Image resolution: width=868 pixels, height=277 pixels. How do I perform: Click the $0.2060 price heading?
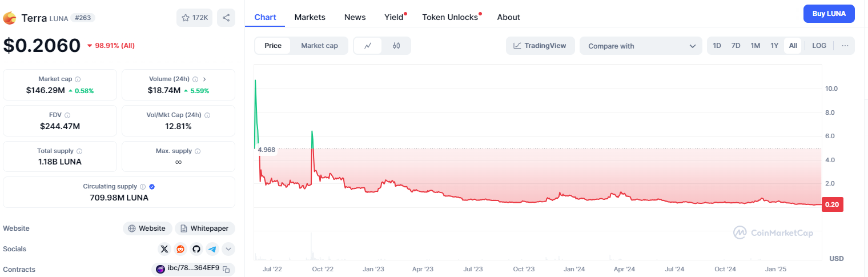coord(42,45)
